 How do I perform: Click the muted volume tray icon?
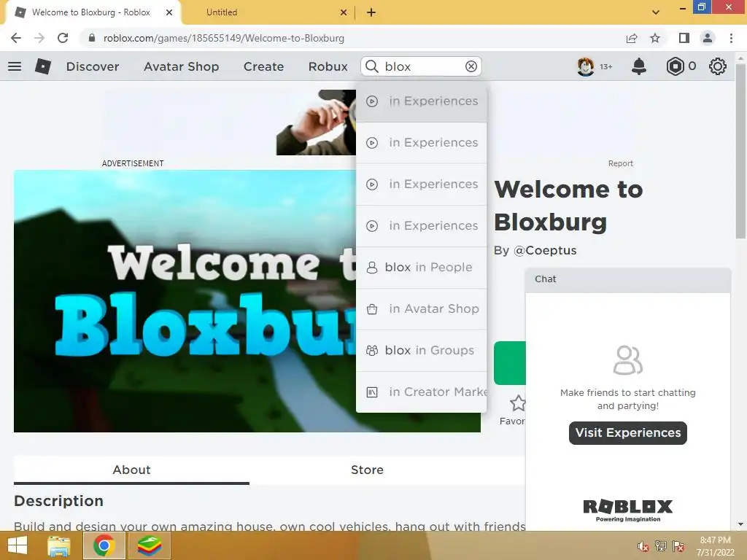click(x=643, y=546)
